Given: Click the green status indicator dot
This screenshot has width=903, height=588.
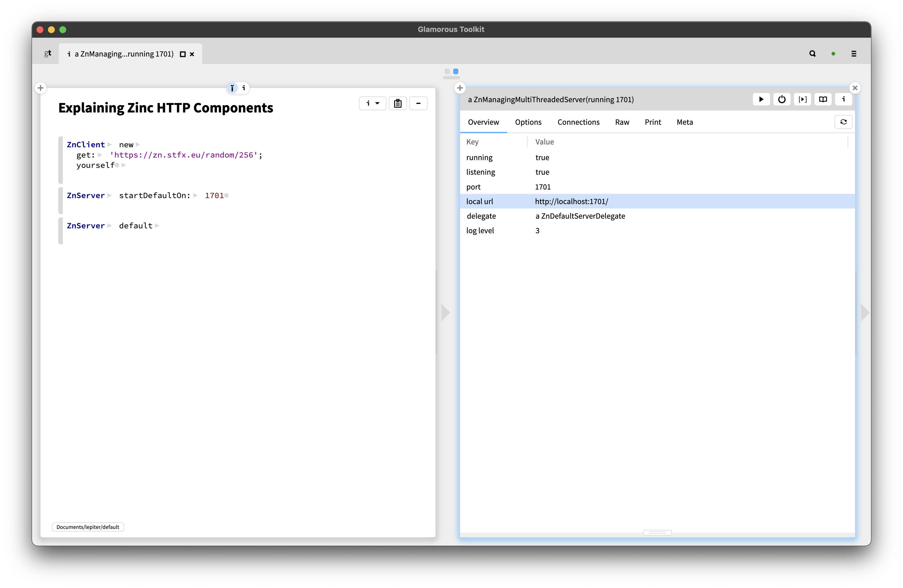Looking at the screenshot, I should click(833, 53).
